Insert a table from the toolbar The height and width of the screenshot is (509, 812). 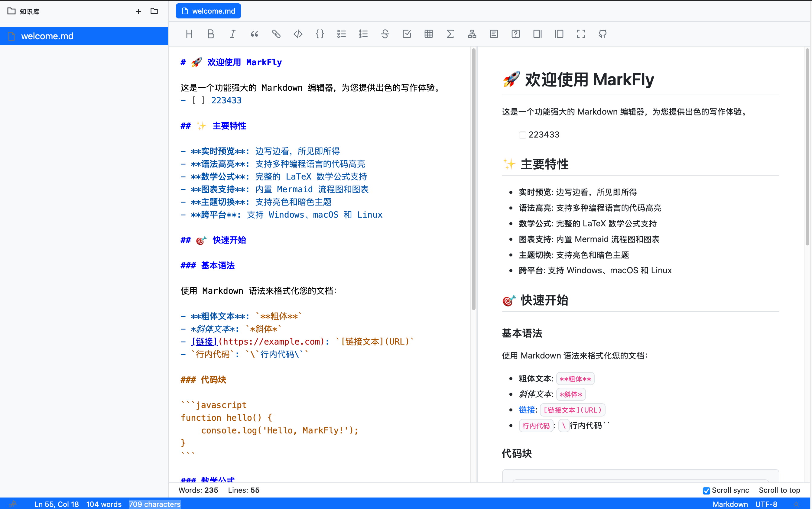pos(429,34)
